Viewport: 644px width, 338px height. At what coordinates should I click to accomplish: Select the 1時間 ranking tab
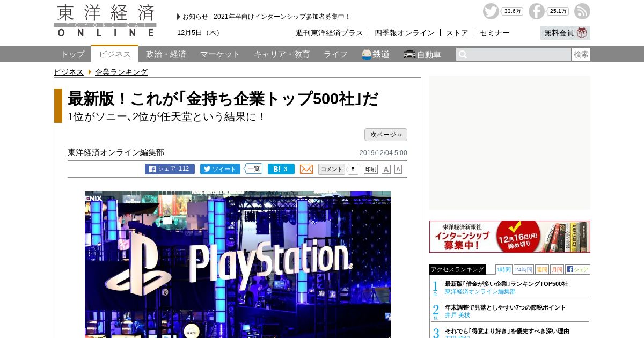[x=503, y=269]
